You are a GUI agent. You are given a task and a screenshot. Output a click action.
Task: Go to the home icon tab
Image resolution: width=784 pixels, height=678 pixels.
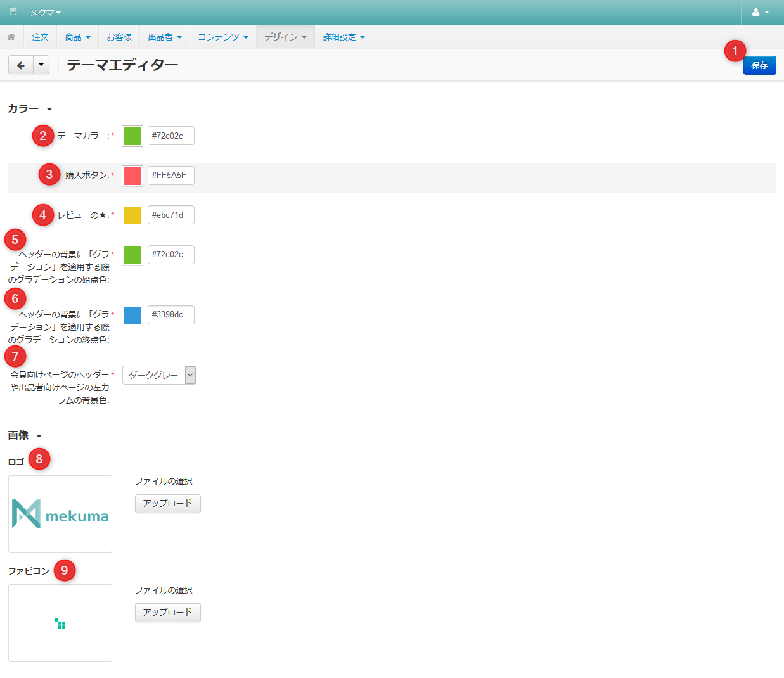coord(11,37)
